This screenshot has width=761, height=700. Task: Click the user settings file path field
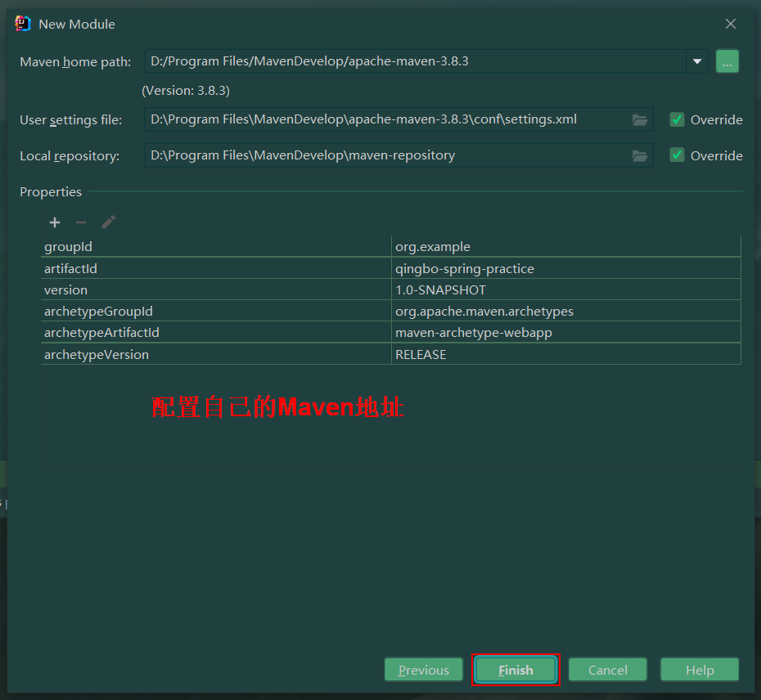click(368, 119)
